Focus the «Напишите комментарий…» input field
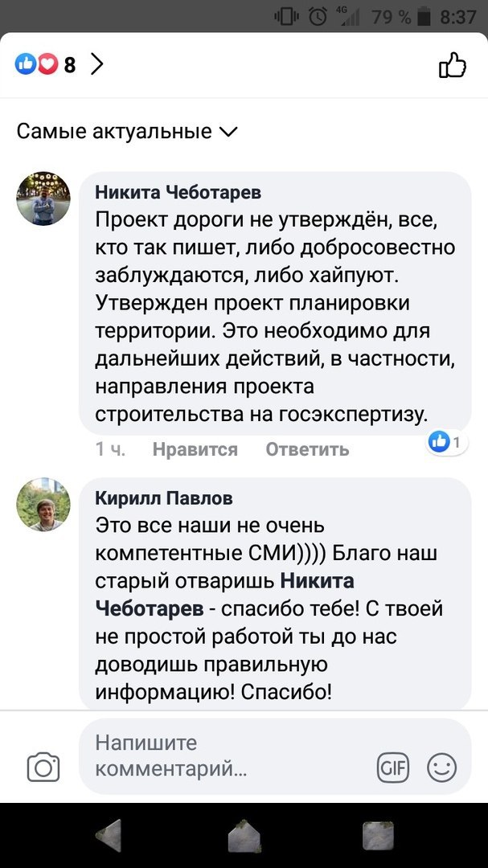This screenshot has width=488, height=868. click(225, 755)
